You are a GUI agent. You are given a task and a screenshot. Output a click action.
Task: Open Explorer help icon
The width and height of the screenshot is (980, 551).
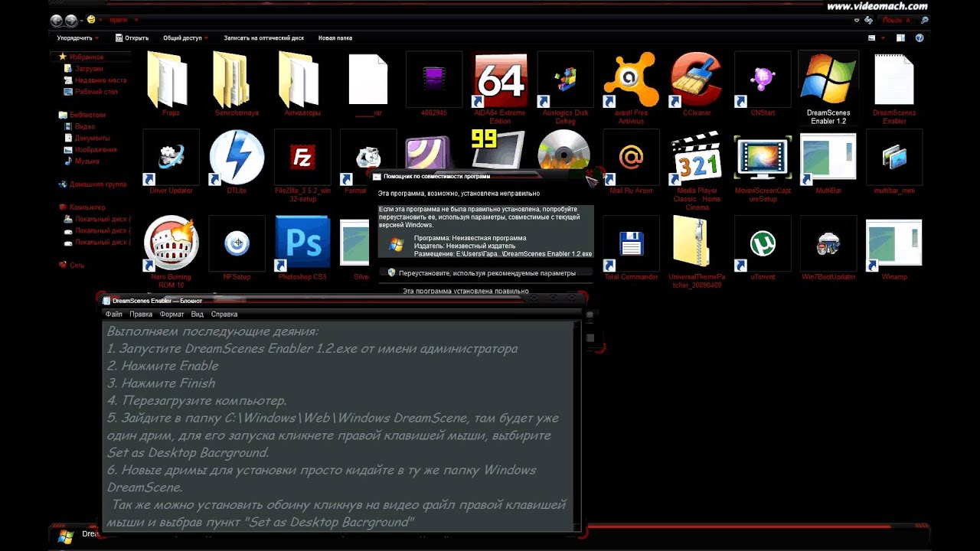920,37
